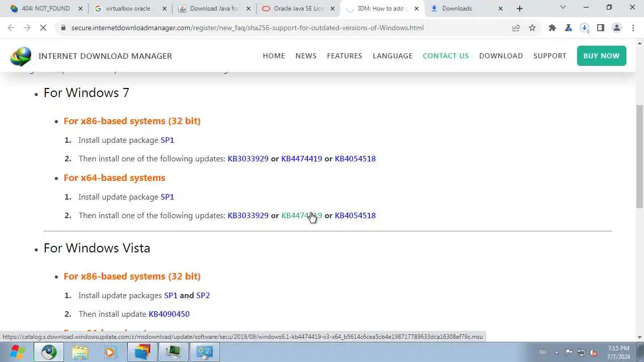The width and height of the screenshot is (644, 362).
Task: Click the Windows Start button
Action: point(17,352)
